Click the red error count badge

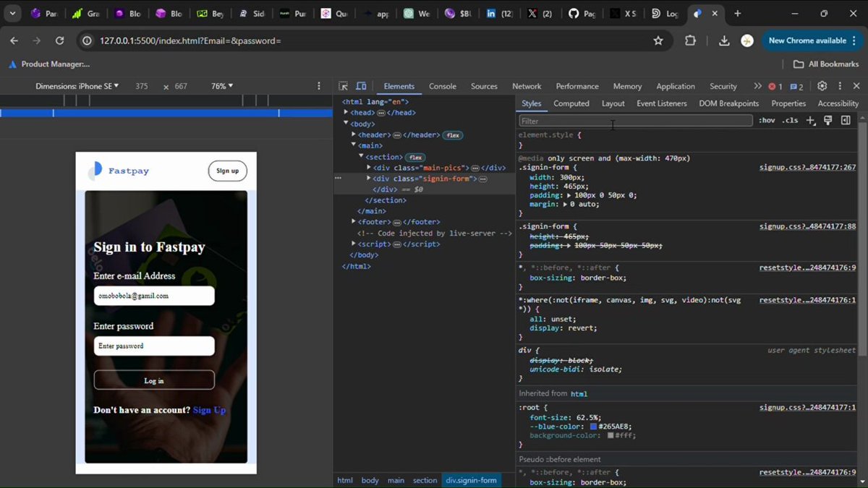pyautogui.click(x=775, y=86)
